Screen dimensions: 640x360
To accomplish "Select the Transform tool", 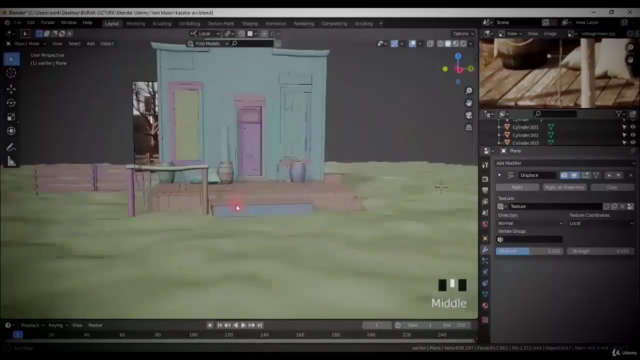I will pos(11,131).
